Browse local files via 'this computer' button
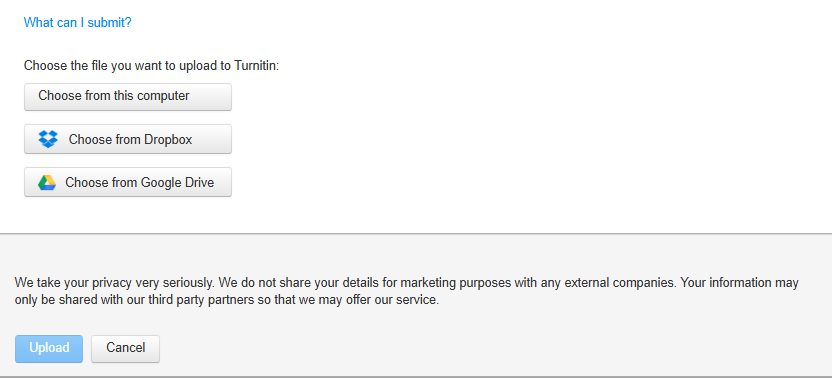Screen dimensions: 832x378 (128, 97)
